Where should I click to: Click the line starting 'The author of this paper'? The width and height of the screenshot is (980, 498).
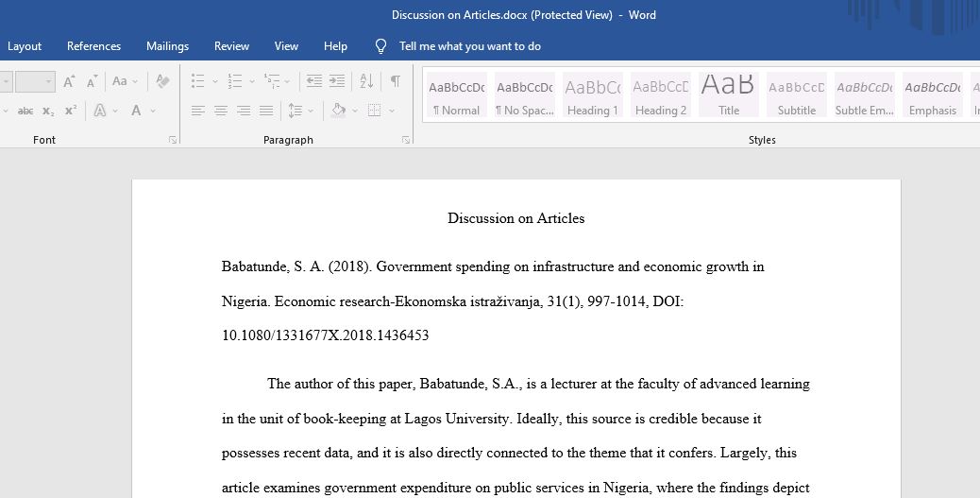pyautogui.click(x=539, y=384)
